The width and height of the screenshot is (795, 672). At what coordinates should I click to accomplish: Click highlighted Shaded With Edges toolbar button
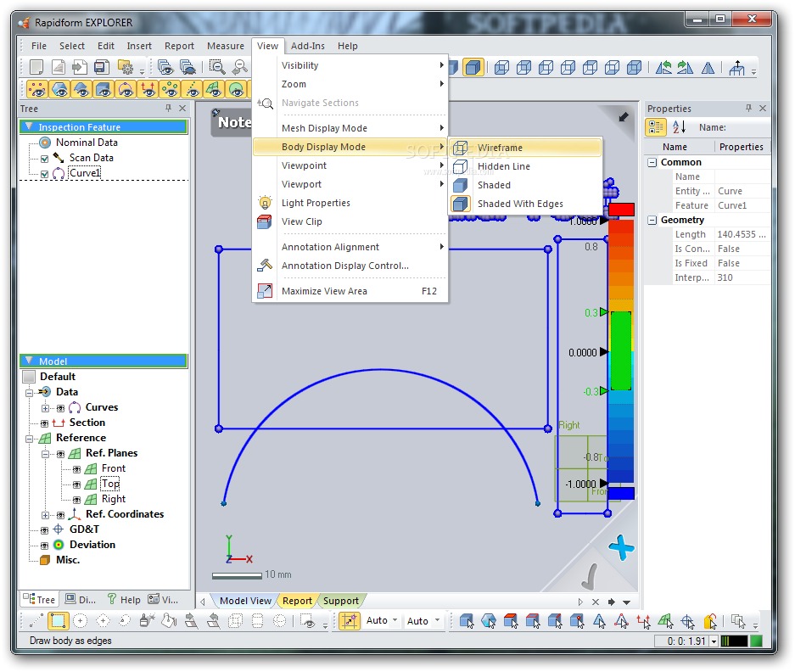click(x=473, y=67)
